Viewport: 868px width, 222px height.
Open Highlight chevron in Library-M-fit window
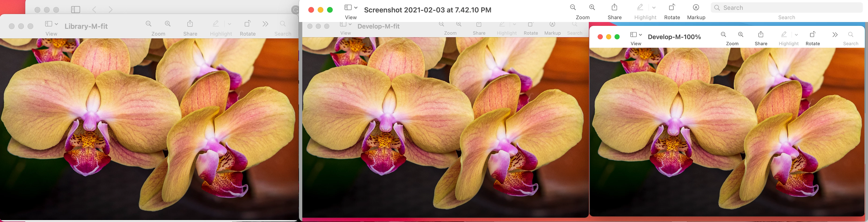tap(230, 24)
